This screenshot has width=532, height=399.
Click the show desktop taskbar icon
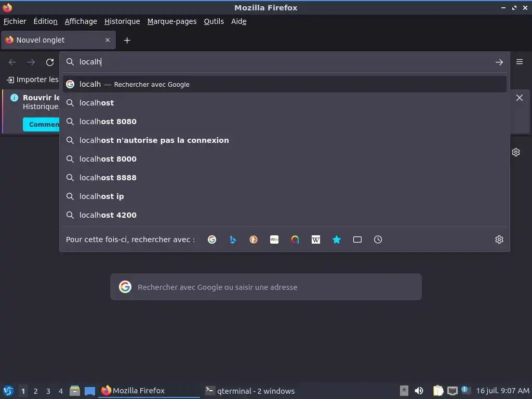[90, 391]
